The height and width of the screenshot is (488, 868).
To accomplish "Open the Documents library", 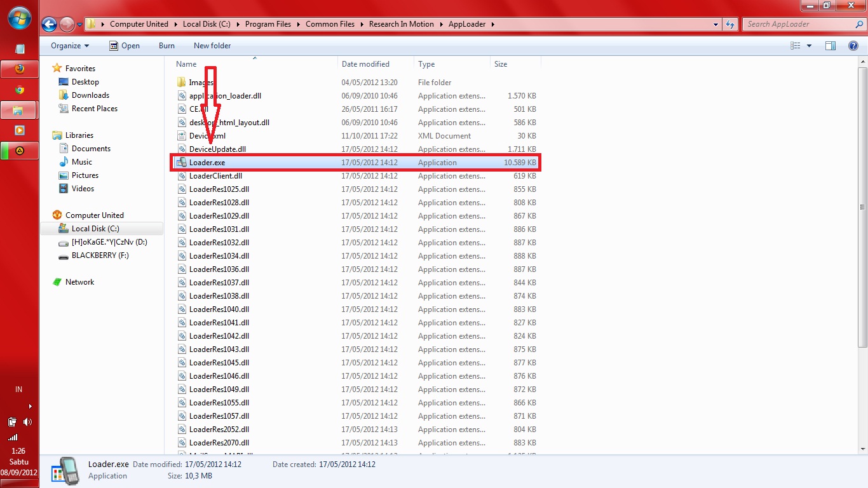I will (91, 149).
